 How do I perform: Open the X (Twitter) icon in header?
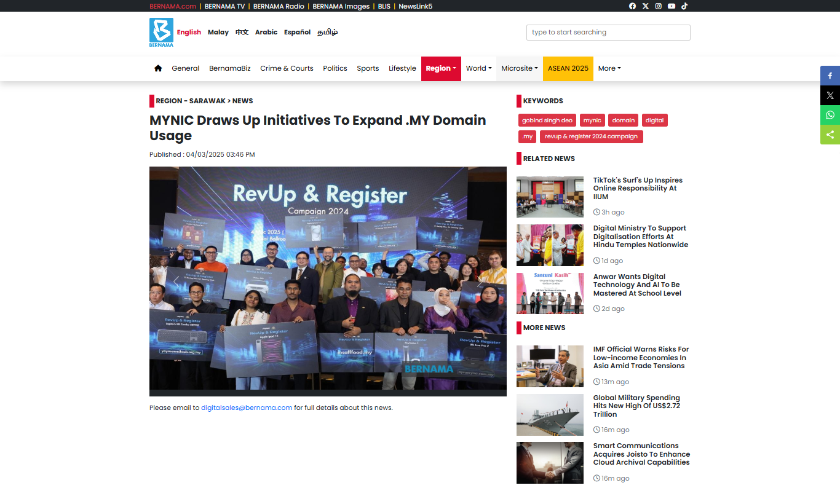click(x=645, y=6)
